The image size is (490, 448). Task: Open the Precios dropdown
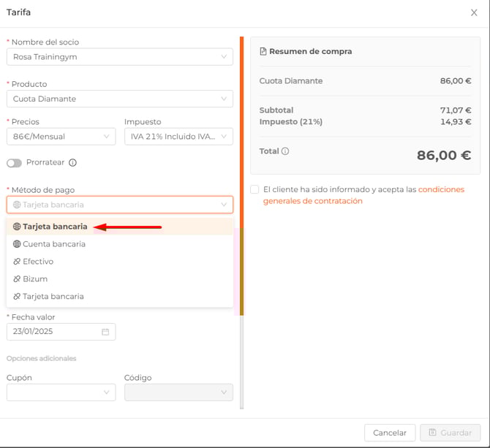coord(61,137)
